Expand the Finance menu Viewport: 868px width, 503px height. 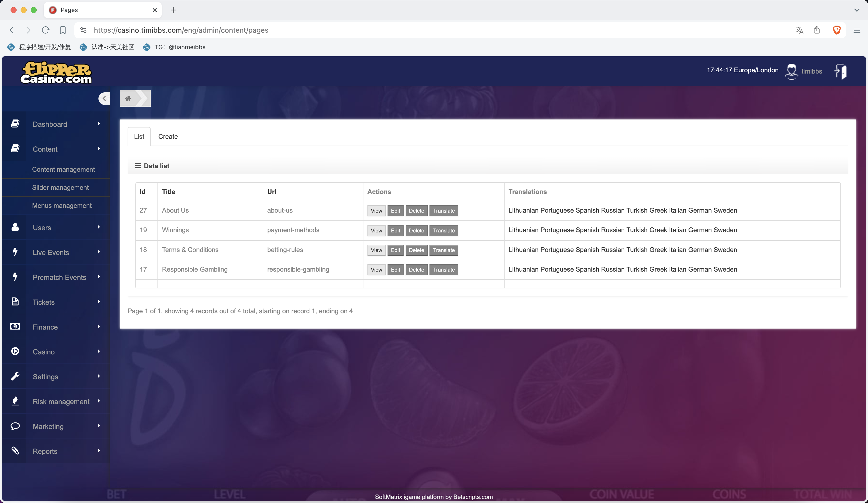coord(98,326)
